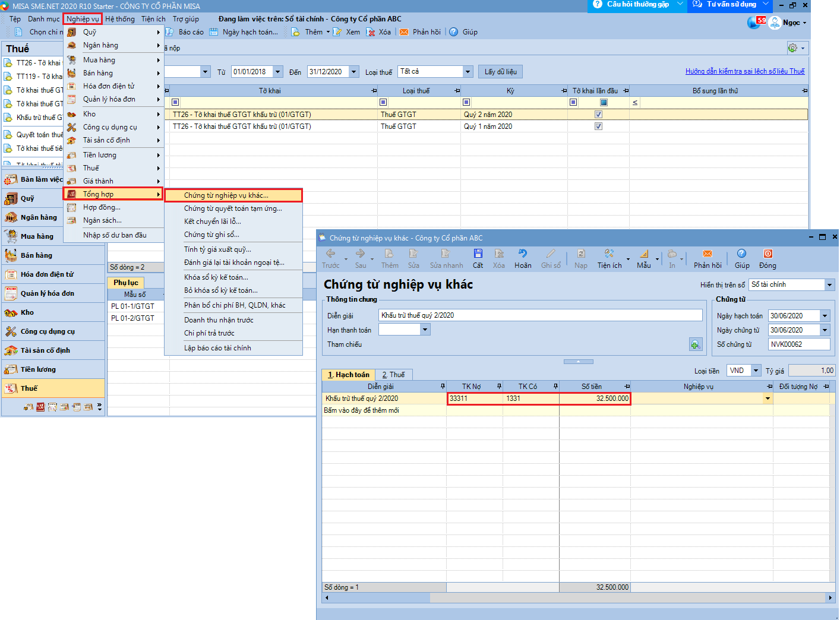Toggle Tờ khai lần đầu checkbox for Quý 2 2020
Screen dimensions: 840x620
[598, 115]
